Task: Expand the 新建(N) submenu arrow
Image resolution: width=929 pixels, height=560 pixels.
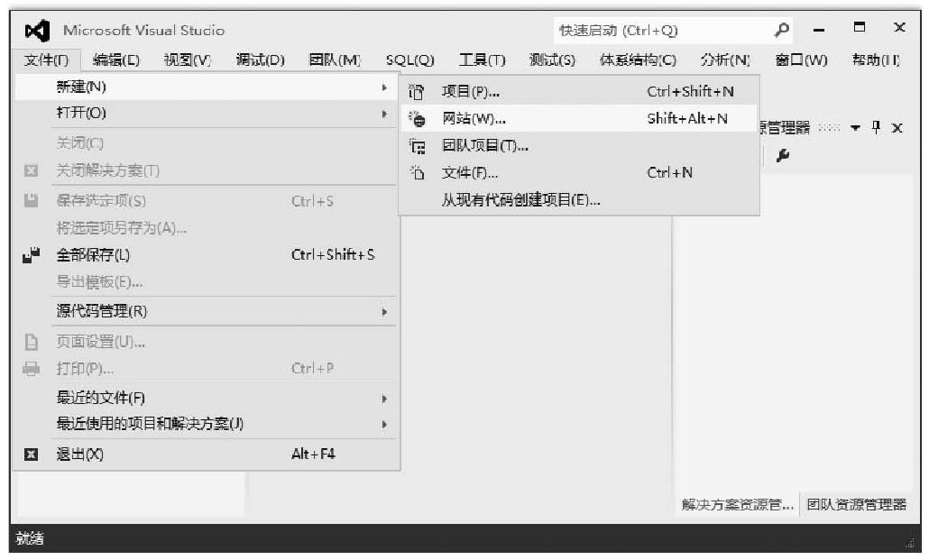Action: pos(384,87)
